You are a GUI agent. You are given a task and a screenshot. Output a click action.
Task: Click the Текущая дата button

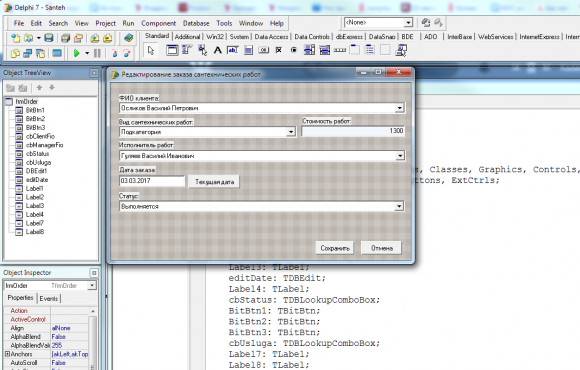click(x=214, y=182)
